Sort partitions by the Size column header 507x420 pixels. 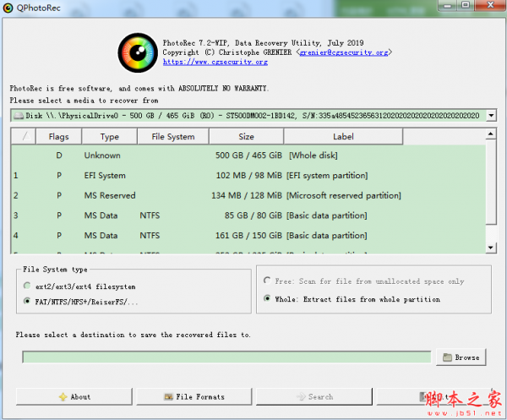pos(246,136)
